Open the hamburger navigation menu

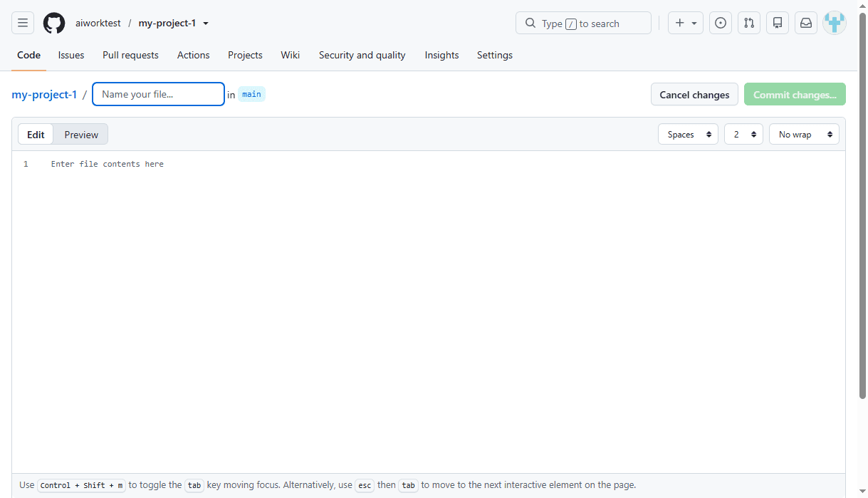coord(23,23)
